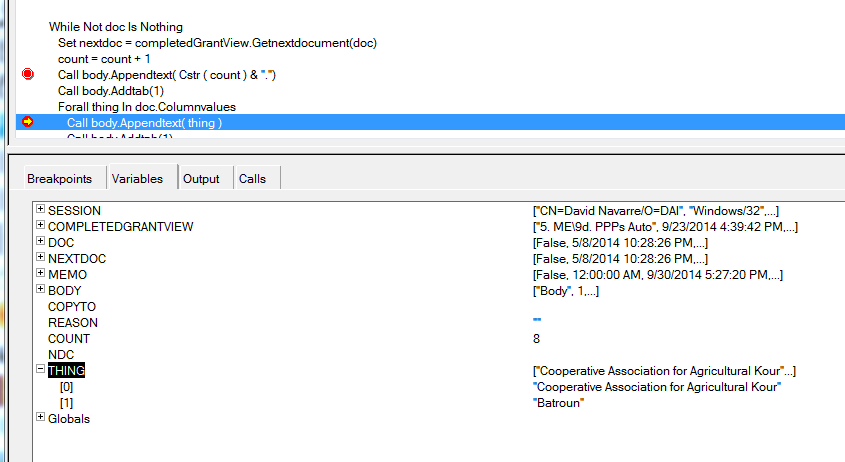Expand the SESSION variable node

coord(40,210)
